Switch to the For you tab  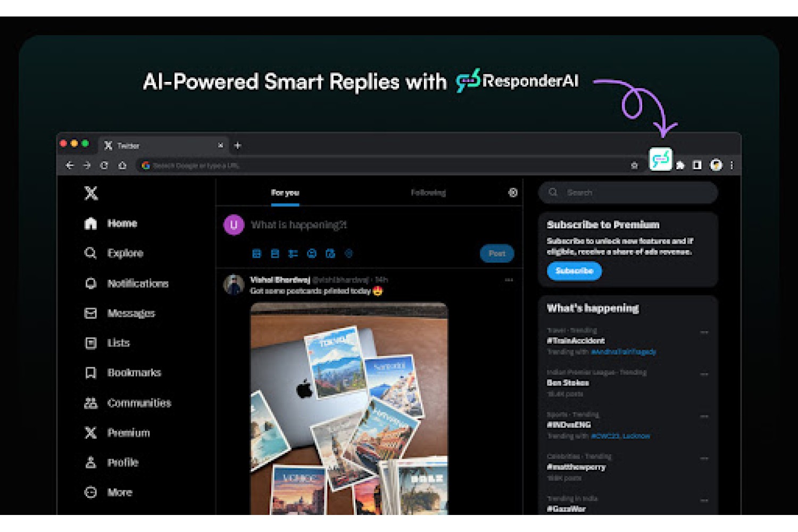[285, 193]
